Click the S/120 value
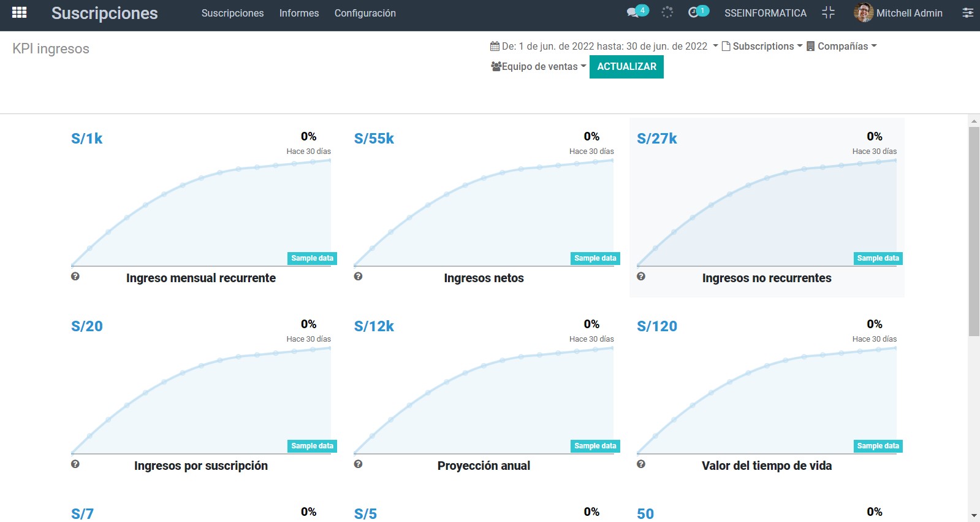The width and height of the screenshot is (980, 522). [x=657, y=326]
